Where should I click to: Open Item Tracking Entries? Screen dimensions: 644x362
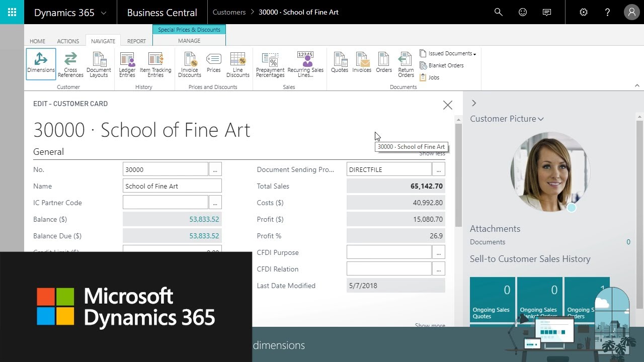pos(155,65)
